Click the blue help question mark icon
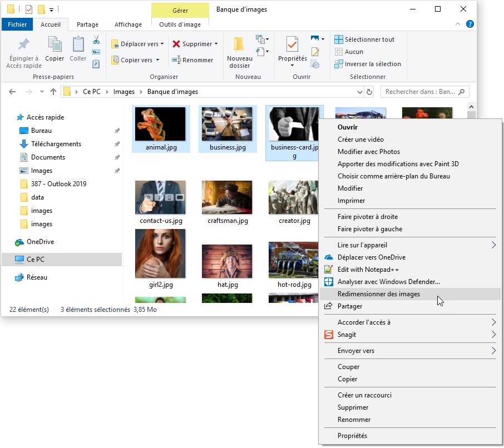The width and height of the screenshot is (504, 448). point(470,24)
